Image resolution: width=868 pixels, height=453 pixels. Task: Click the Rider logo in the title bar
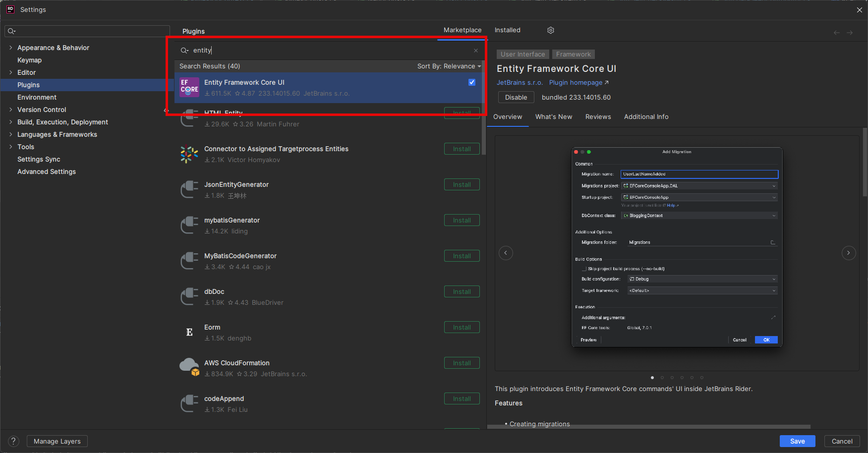pos(10,9)
